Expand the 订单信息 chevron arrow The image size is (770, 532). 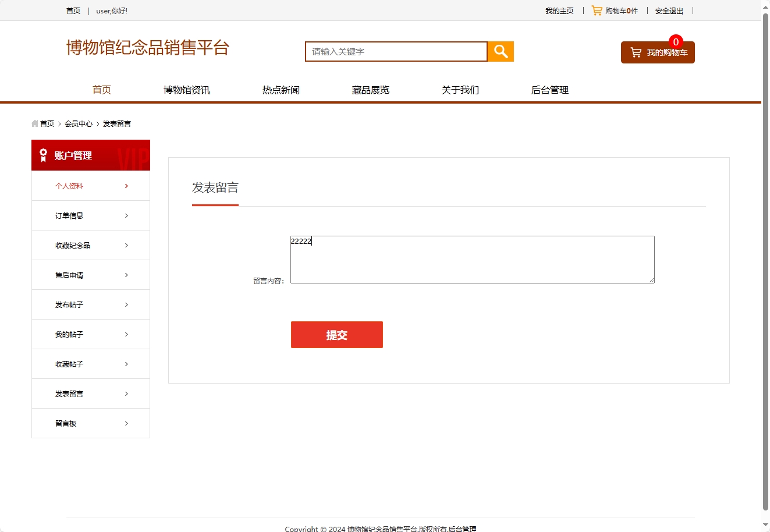pos(126,215)
